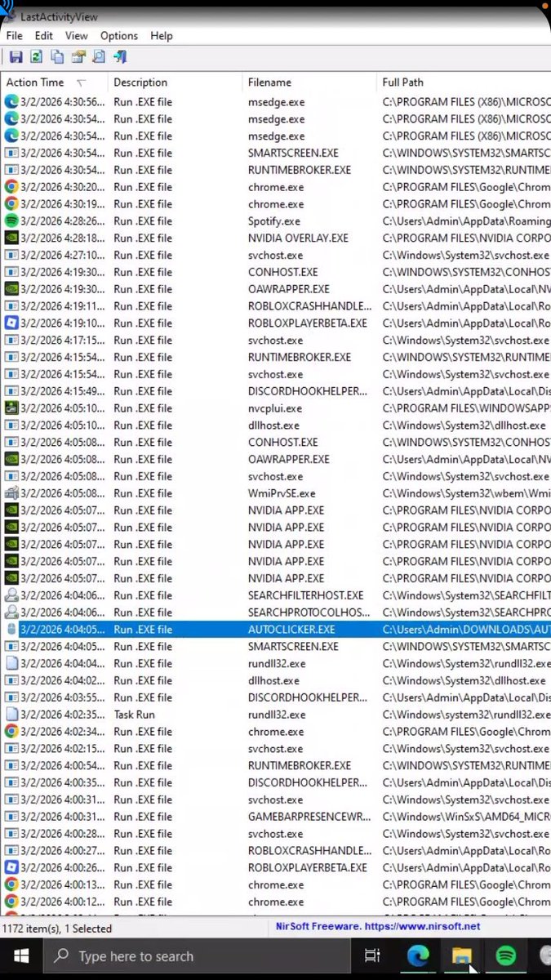551x980 pixels.
Task: Sort by the Action Time column header
Action: point(54,82)
